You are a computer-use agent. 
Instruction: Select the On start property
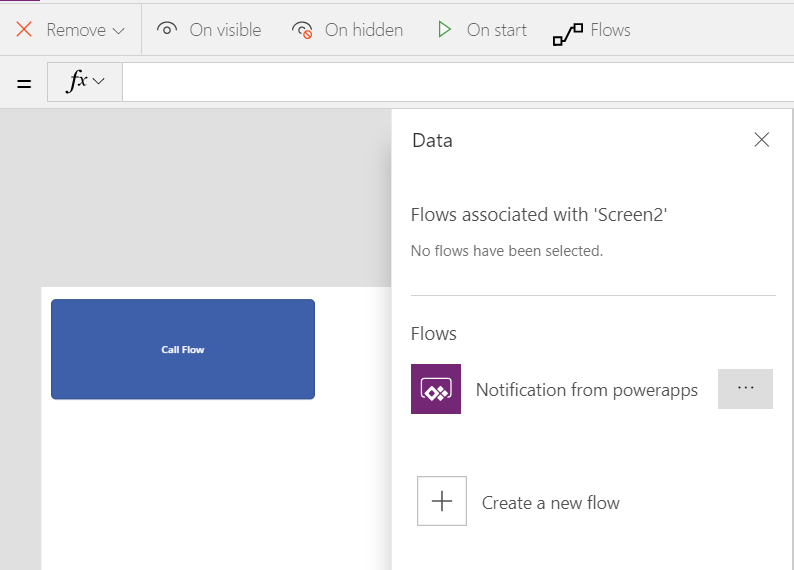pyautogui.click(x=482, y=30)
